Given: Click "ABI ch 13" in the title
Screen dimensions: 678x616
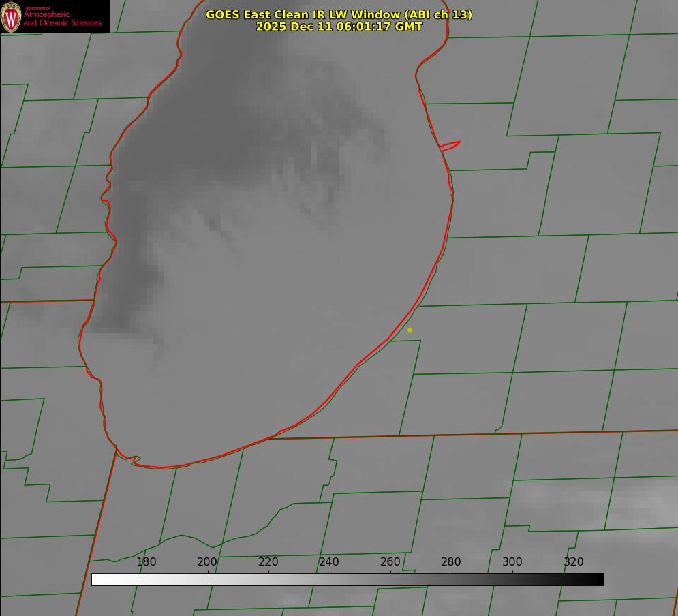Looking at the screenshot, I should 438,14.
